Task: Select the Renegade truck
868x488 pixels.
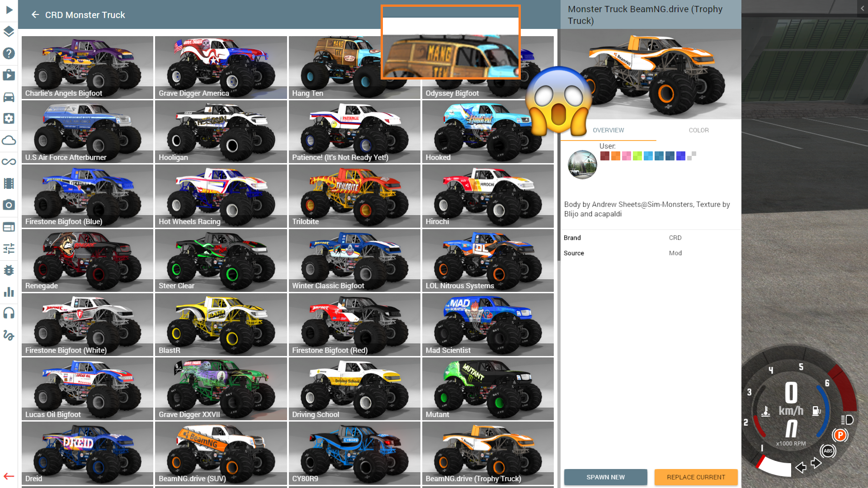Action: [87, 260]
